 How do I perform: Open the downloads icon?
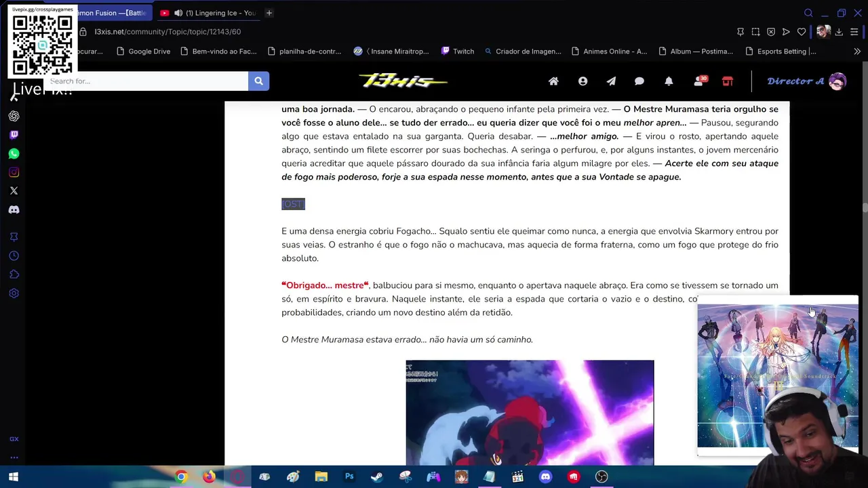[839, 32]
